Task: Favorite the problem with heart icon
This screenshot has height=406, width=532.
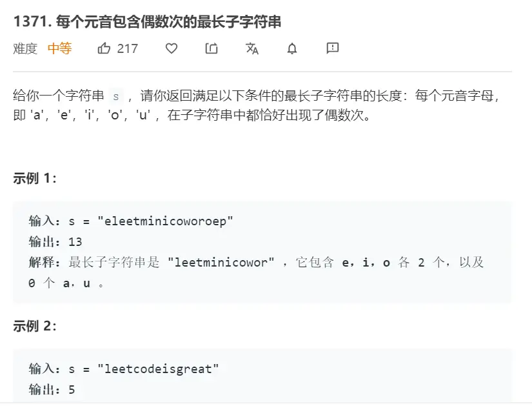Action: (x=172, y=48)
